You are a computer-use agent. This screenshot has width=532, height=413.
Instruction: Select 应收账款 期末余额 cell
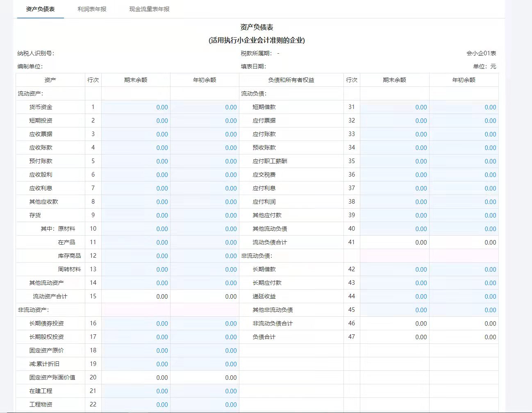(136, 148)
